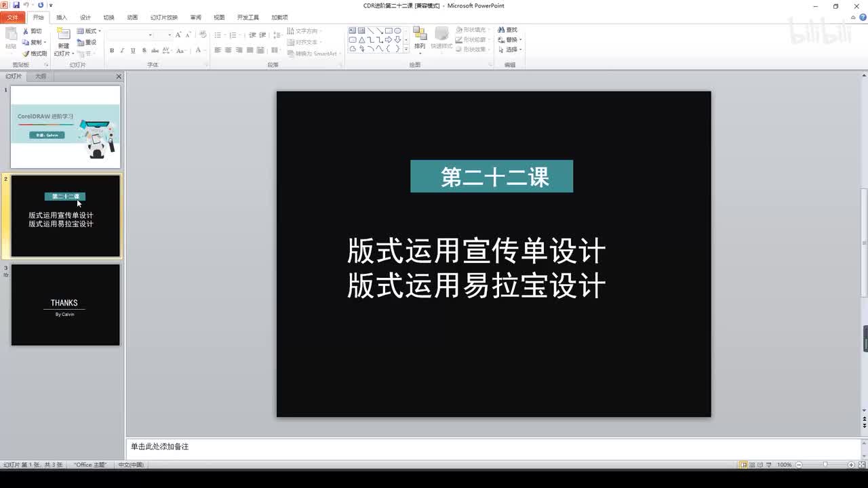Open the font size combo box
This screenshot has height=488, width=868.
click(163, 35)
